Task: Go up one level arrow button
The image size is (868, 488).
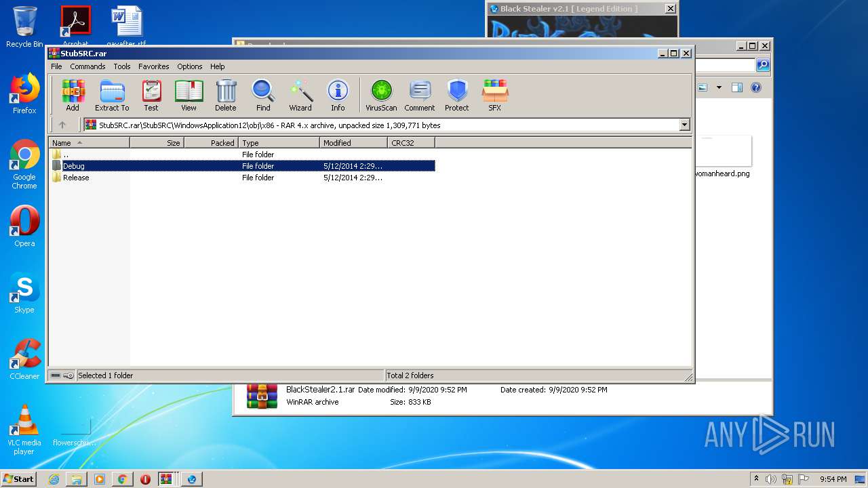Action: 62,125
